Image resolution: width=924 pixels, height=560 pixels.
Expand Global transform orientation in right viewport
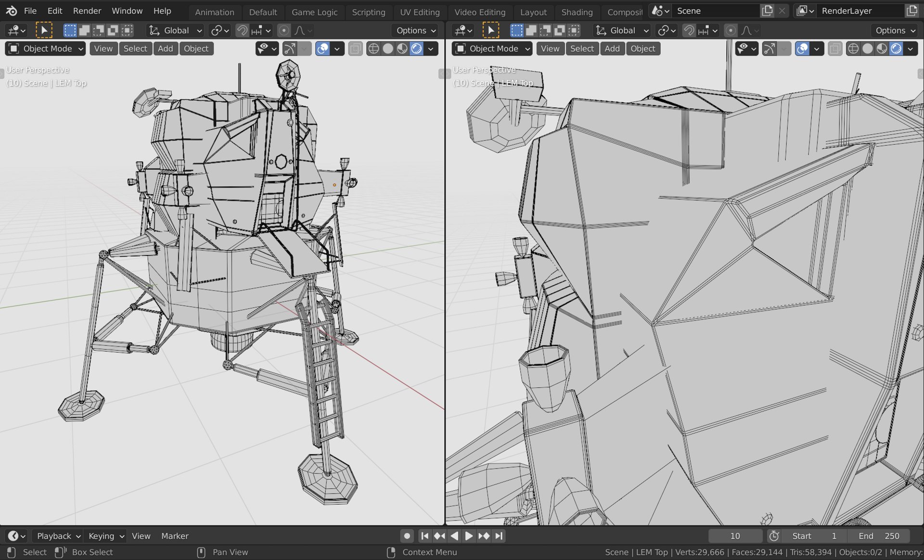tap(622, 30)
